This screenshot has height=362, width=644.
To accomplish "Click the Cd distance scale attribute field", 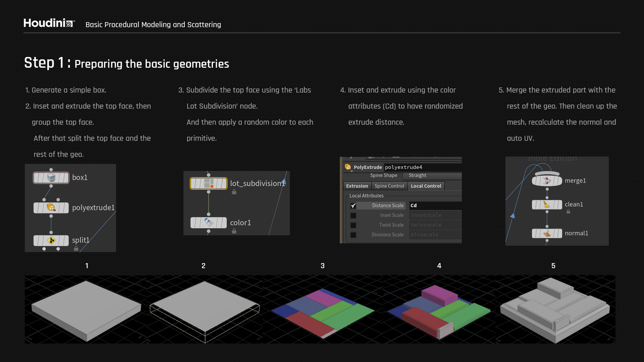I will [435, 205].
